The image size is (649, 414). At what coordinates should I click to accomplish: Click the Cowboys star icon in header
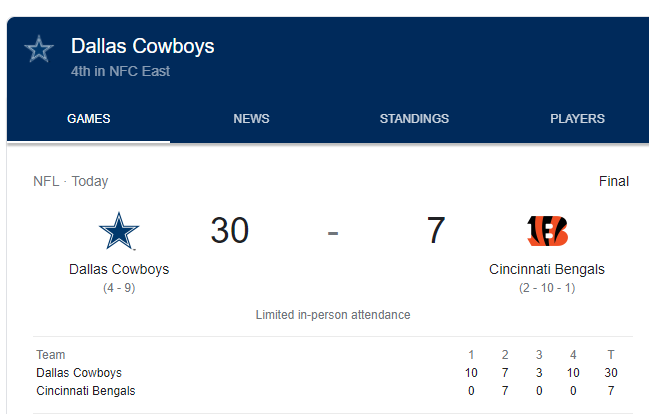[x=39, y=49]
